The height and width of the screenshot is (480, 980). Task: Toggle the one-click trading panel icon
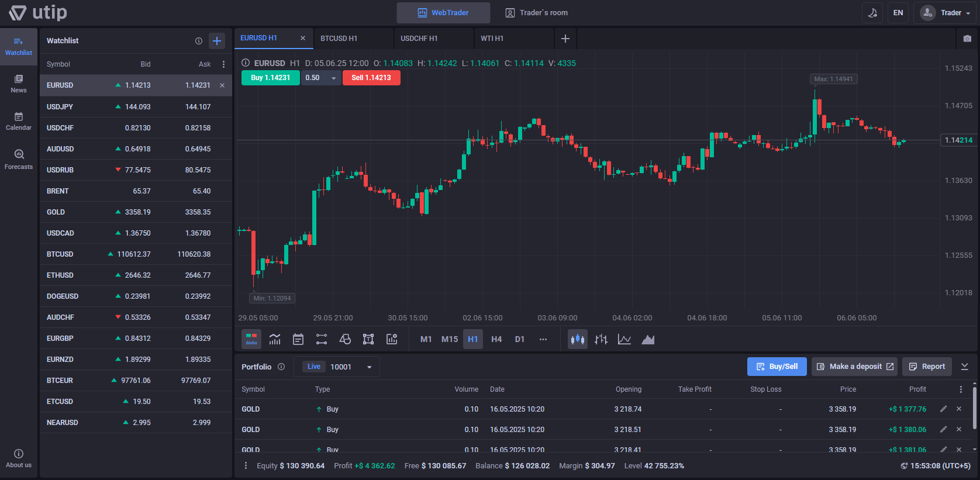tap(251, 339)
